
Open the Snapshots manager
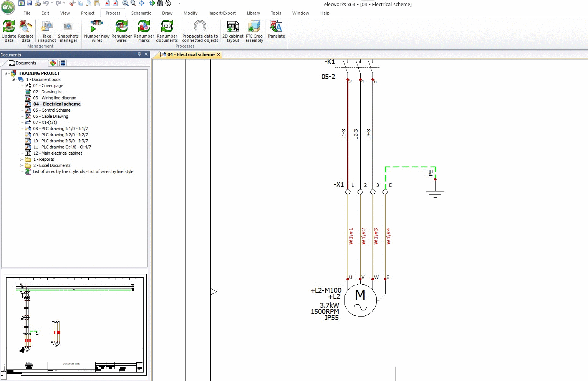pos(68,31)
